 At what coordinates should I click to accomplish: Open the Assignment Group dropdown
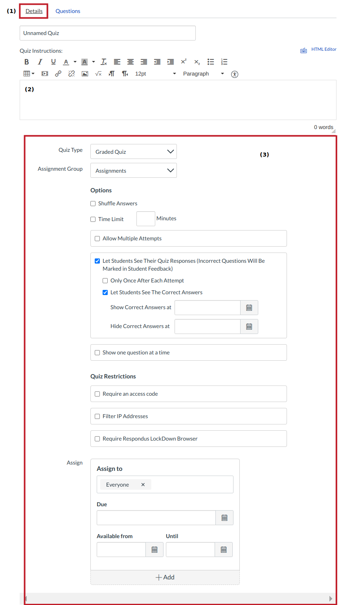[x=133, y=170]
